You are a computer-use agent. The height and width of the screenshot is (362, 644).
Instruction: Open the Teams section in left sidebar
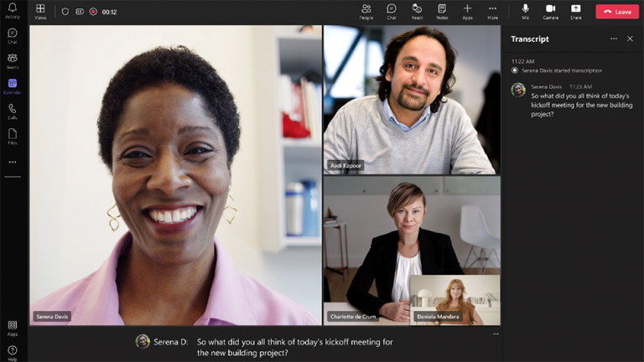pyautogui.click(x=12, y=60)
